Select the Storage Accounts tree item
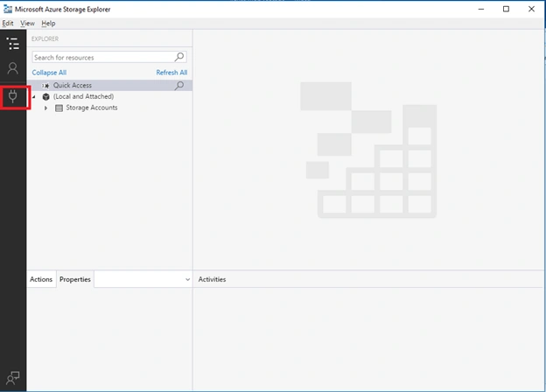This screenshot has height=392, width=546. [x=92, y=108]
